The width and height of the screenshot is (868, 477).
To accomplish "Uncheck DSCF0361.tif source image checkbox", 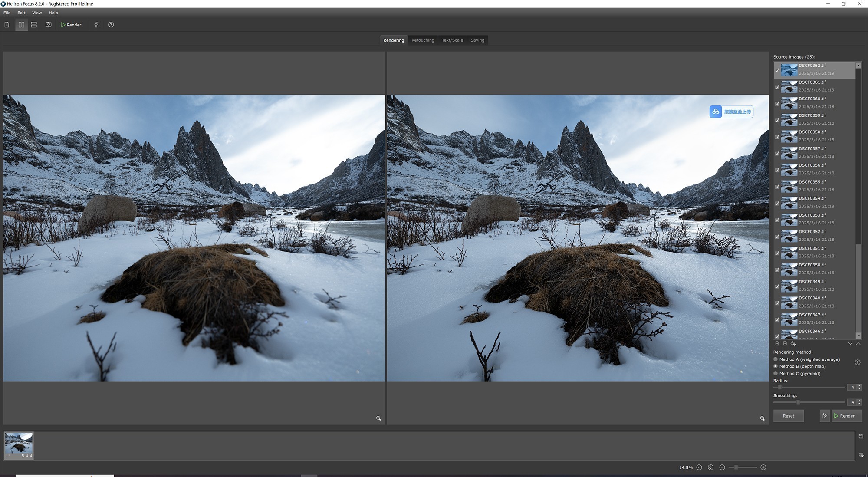I will [777, 87].
